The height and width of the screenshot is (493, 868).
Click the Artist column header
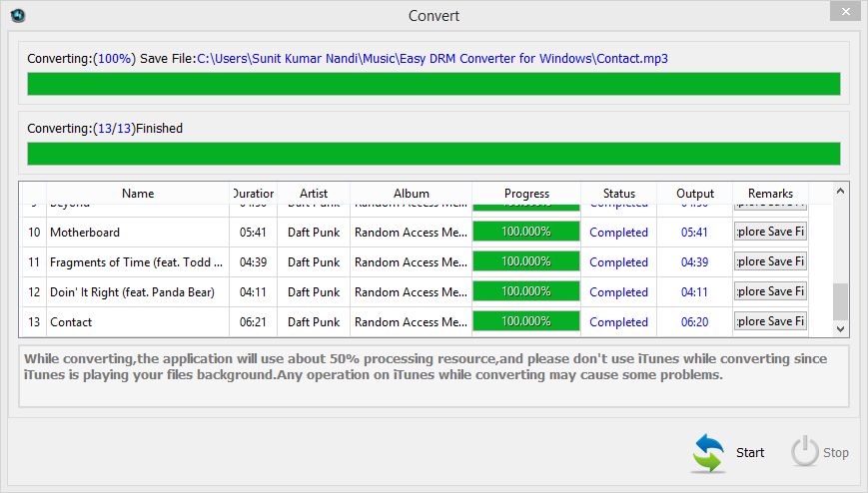pos(313,194)
